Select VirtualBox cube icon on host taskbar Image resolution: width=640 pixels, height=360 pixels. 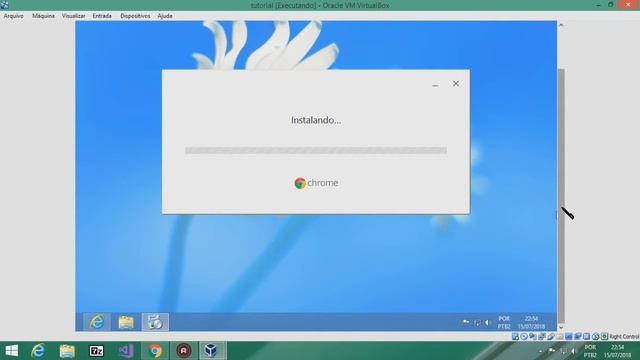(211, 351)
